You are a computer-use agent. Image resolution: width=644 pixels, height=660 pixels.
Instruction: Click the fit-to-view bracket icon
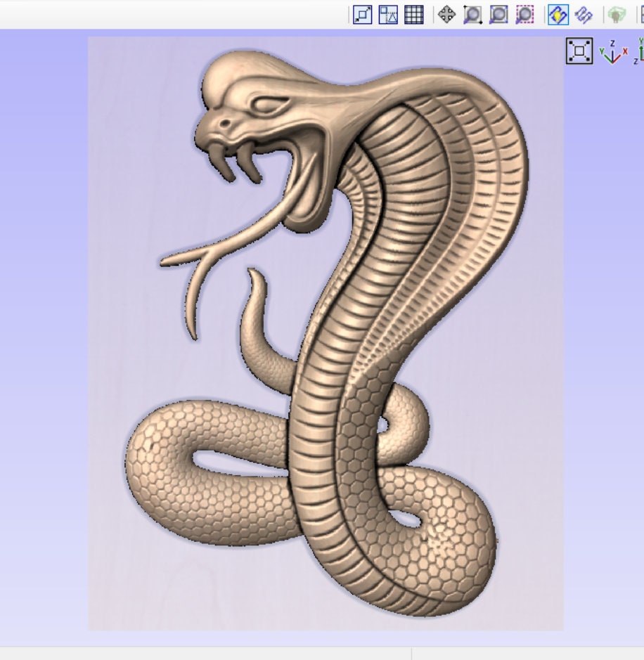(578, 51)
